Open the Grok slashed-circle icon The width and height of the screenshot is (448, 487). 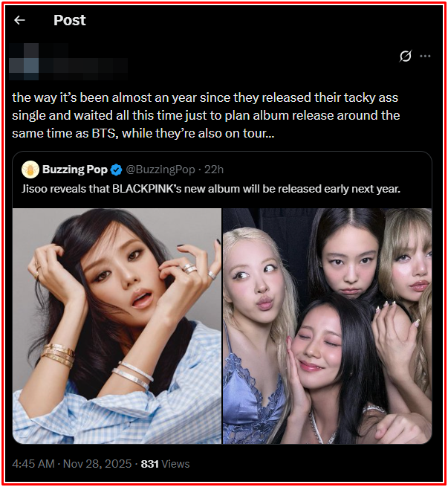(406, 56)
